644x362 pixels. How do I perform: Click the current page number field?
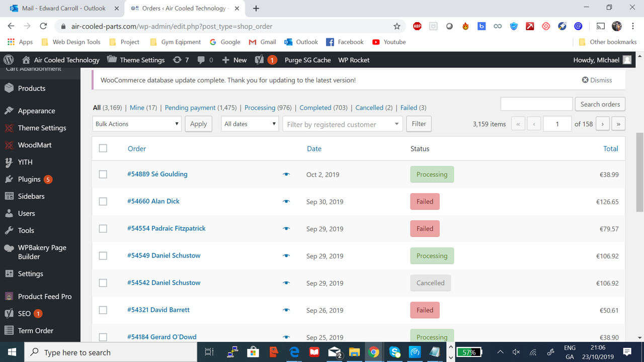pyautogui.click(x=557, y=124)
